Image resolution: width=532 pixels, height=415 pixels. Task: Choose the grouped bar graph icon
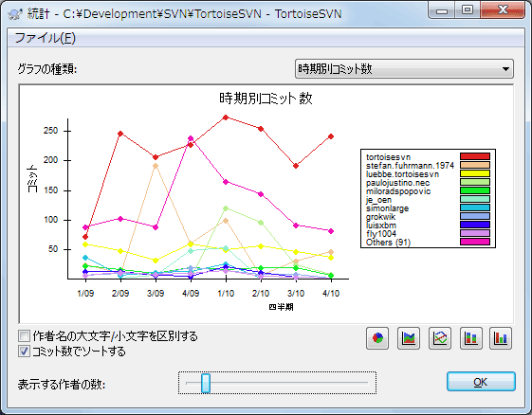pos(501,338)
